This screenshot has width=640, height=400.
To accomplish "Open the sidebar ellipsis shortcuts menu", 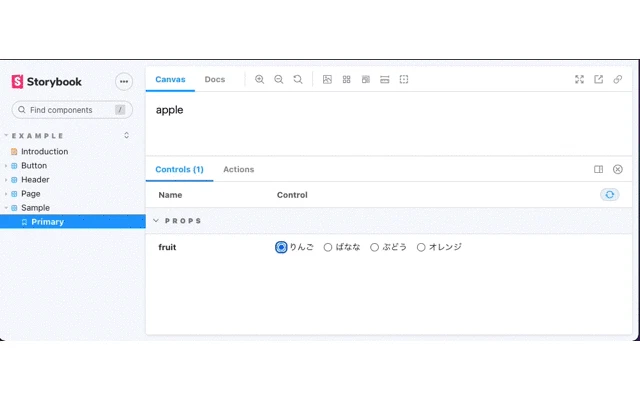I will pos(124,82).
